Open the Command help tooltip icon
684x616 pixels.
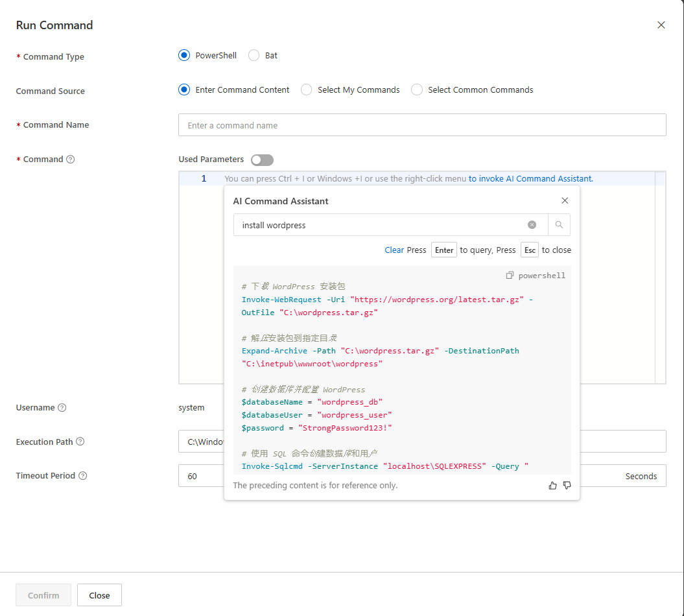(70, 160)
